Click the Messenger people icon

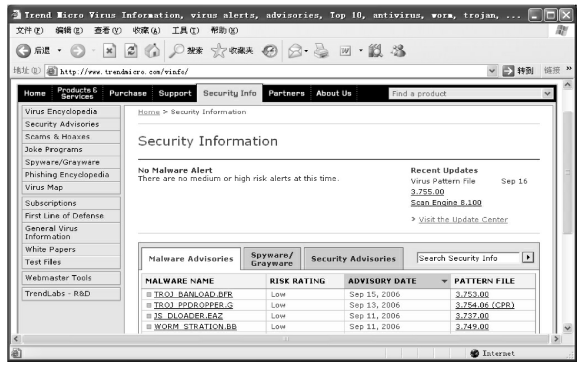[398, 51]
